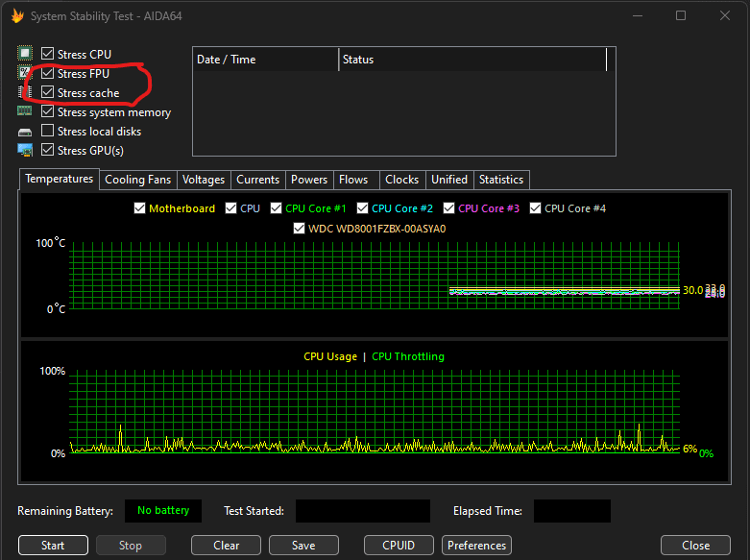Open the Clocks tab
The height and width of the screenshot is (560, 750).
tap(401, 180)
